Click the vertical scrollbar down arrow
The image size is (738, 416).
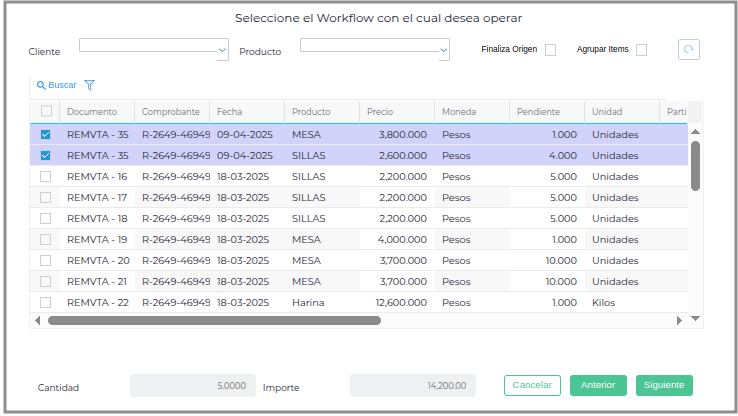coord(695,319)
